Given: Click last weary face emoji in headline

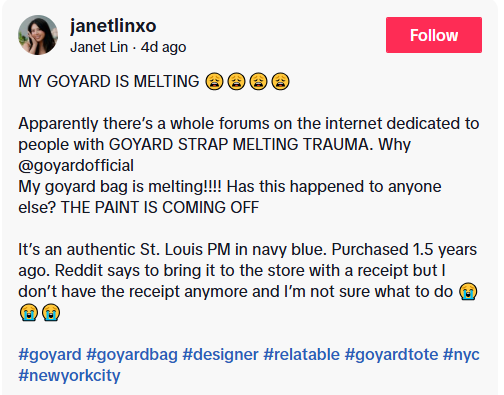Looking at the screenshot, I should 280,82.
